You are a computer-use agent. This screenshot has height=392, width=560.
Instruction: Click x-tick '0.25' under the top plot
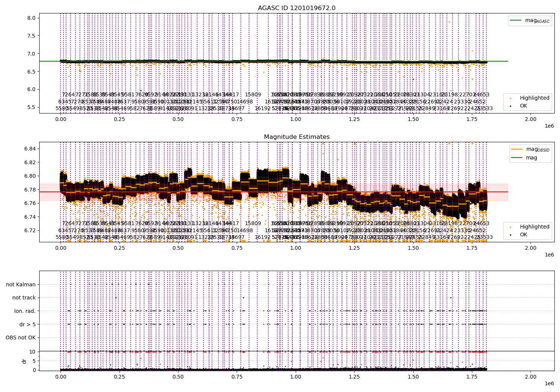pos(119,119)
